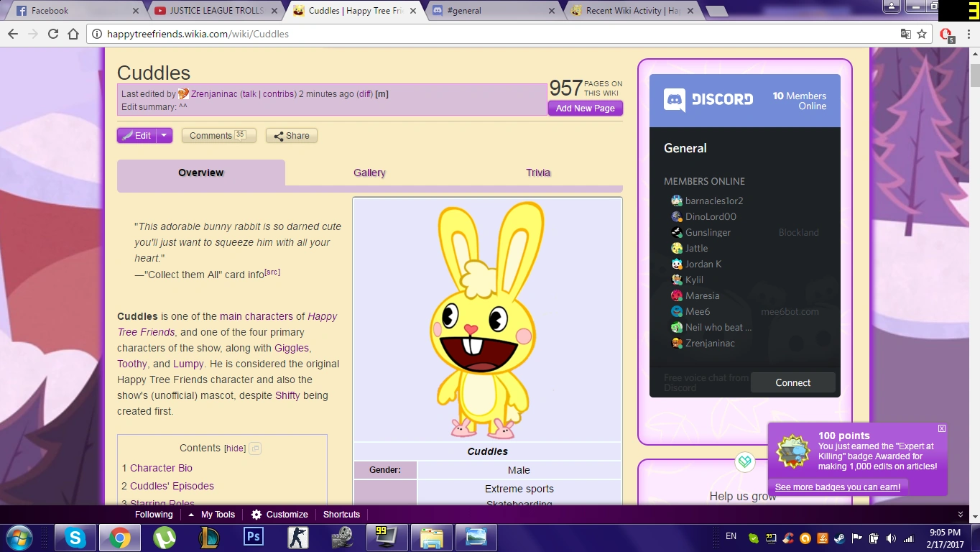Open Skype from the taskbar
This screenshot has height=552, width=980.
tap(75, 538)
